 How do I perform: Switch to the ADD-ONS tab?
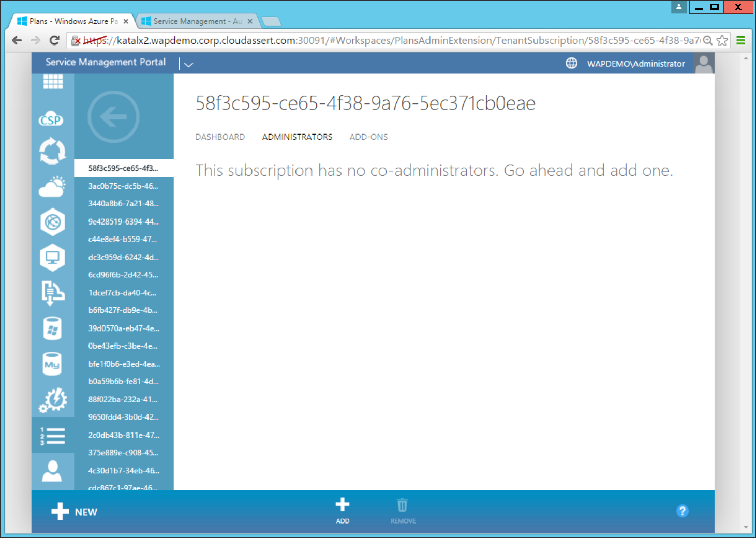click(368, 137)
